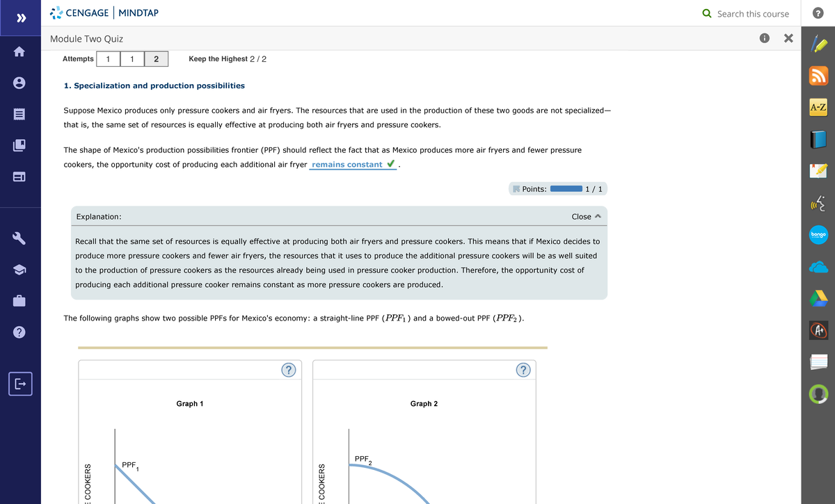This screenshot has height=504, width=835.
Task: Select attempt 2 tab
Action: point(155,59)
